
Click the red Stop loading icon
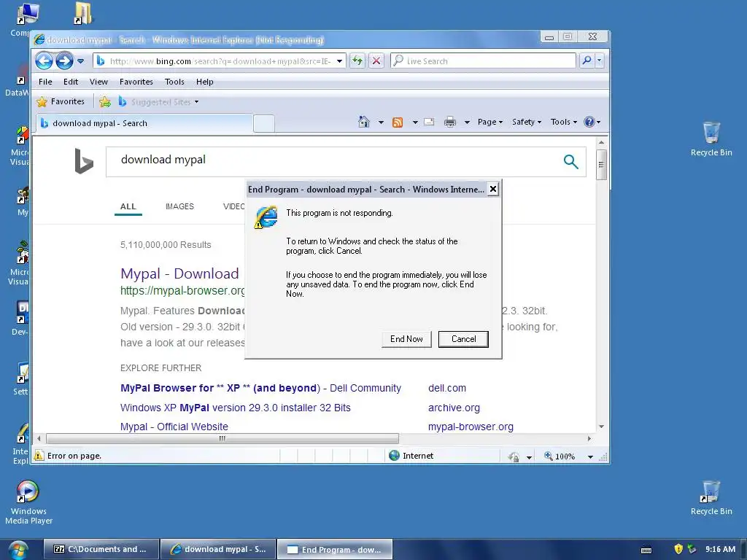pyautogui.click(x=376, y=61)
